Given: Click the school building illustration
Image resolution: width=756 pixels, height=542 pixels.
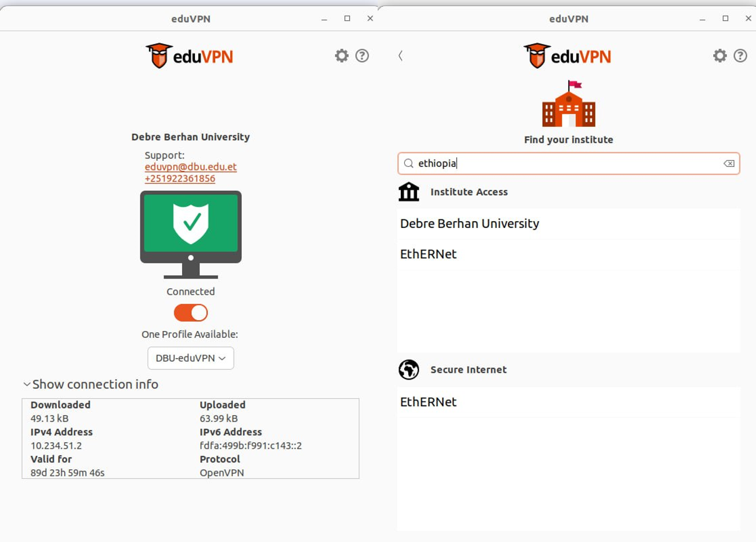Looking at the screenshot, I should (569, 104).
